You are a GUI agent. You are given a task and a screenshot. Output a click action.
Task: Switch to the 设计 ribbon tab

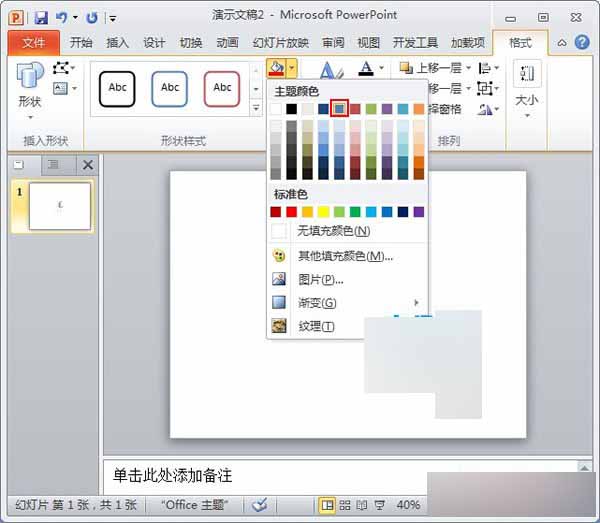tap(154, 42)
